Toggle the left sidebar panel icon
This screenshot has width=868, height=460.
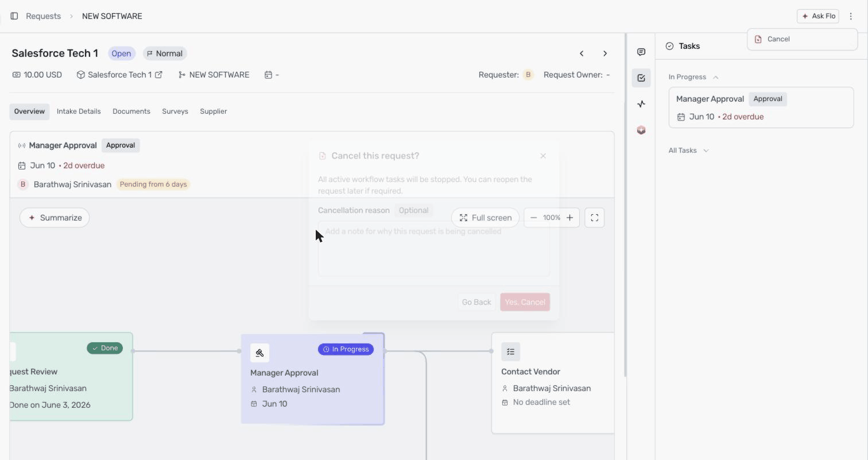pyautogui.click(x=14, y=16)
